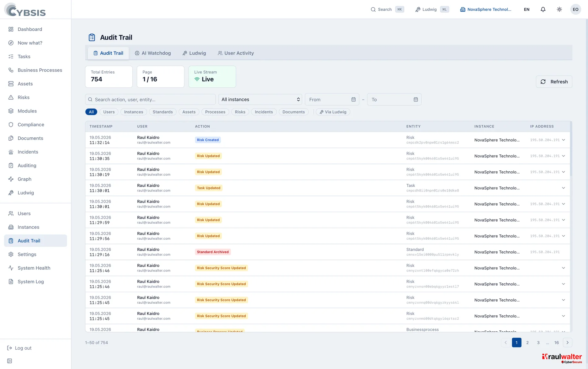Image resolution: width=588 pixels, height=369 pixels.
Task: Open Graph in sidebar
Action: pyautogui.click(x=36, y=179)
